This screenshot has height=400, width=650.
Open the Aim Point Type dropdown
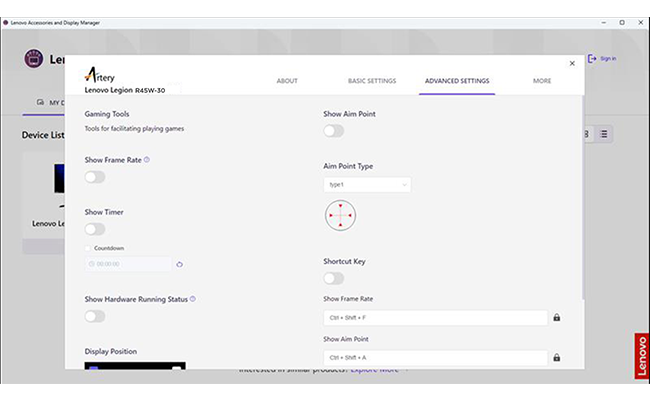point(367,184)
